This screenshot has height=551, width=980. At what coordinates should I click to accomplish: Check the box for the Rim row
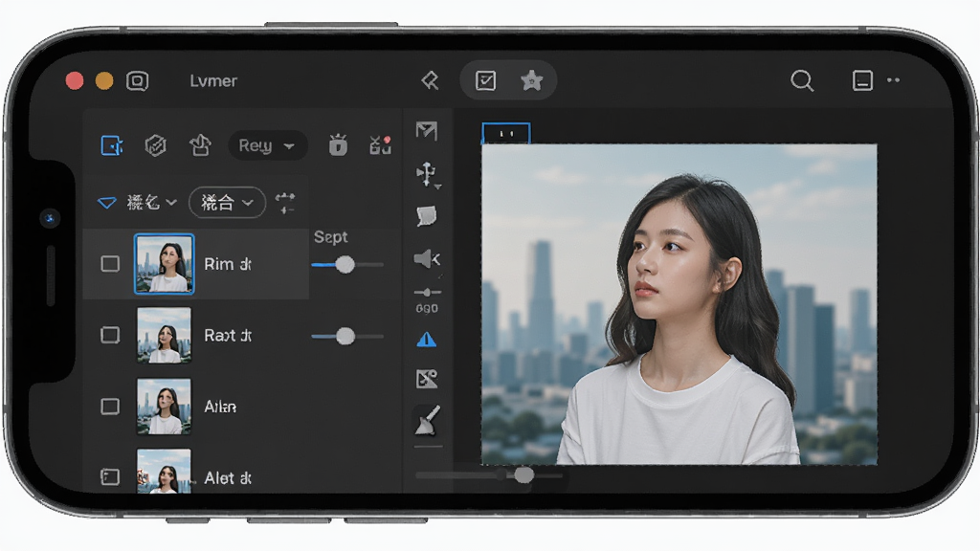(x=110, y=264)
